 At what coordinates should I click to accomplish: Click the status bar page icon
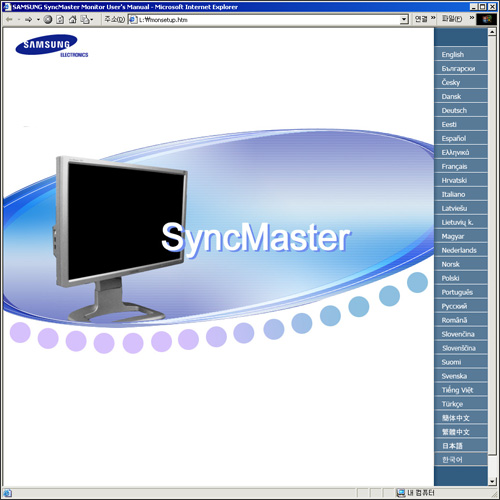point(7,493)
